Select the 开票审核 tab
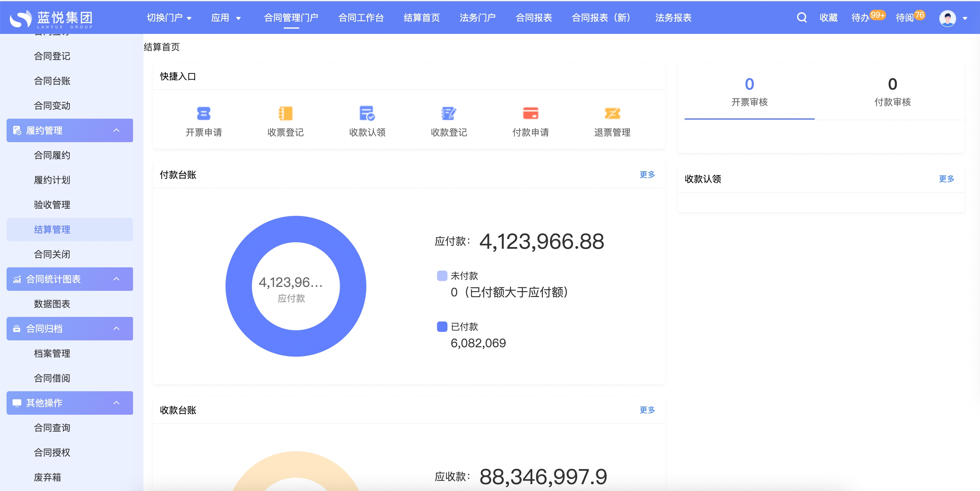Image resolution: width=980 pixels, height=491 pixels. pyautogui.click(x=750, y=92)
